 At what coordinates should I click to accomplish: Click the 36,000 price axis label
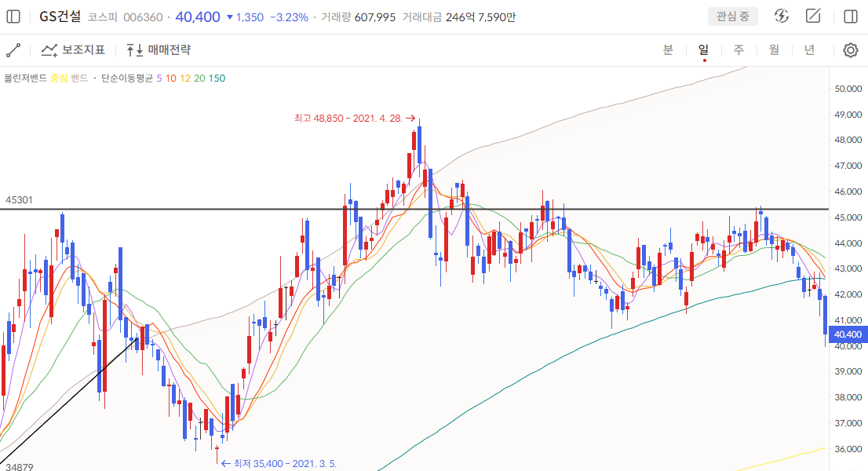[x=848, y=449]
